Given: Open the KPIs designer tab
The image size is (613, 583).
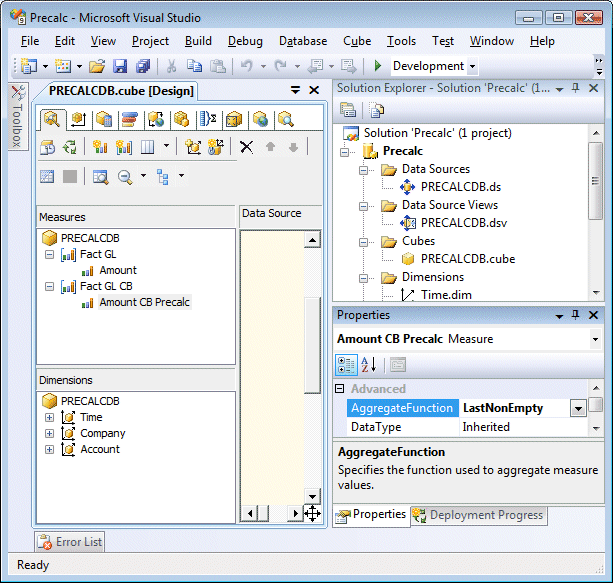Looking at the screenshot, I should [129, 119].
